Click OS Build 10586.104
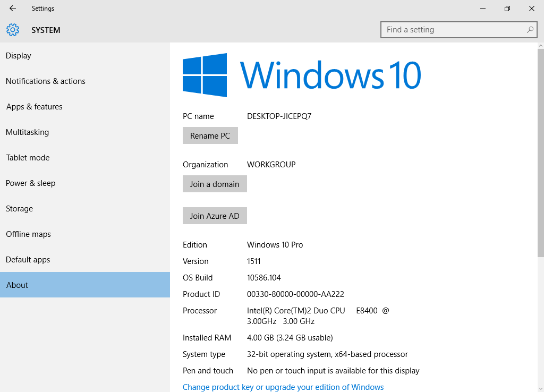 [263, 277]
